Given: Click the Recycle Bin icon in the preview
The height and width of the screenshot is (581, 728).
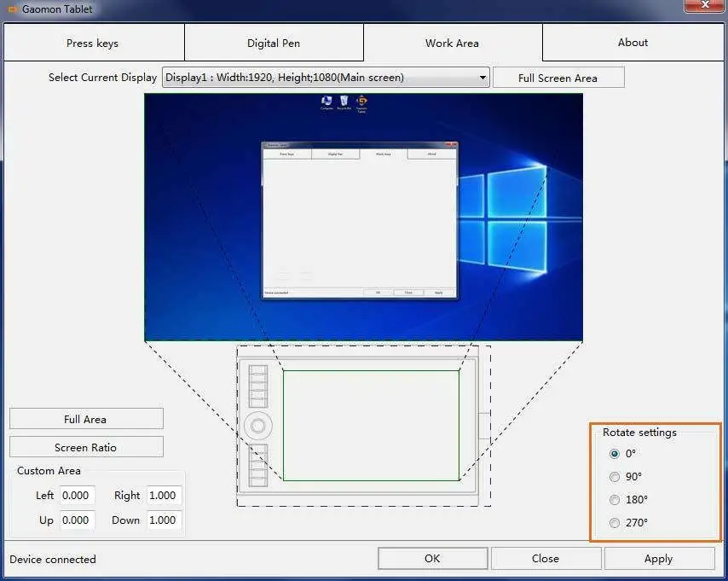Looking at the screenshot, I should tap(344, 102).
